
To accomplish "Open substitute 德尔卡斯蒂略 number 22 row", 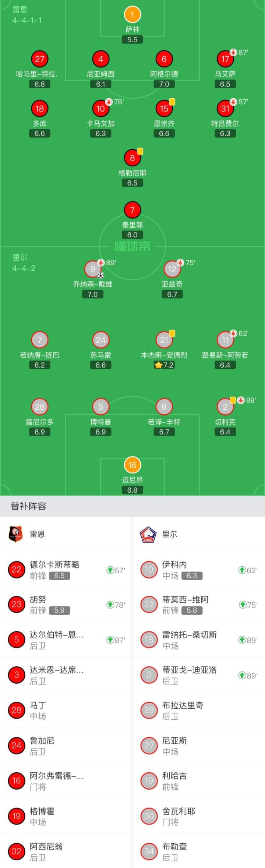I will (66, 570).
